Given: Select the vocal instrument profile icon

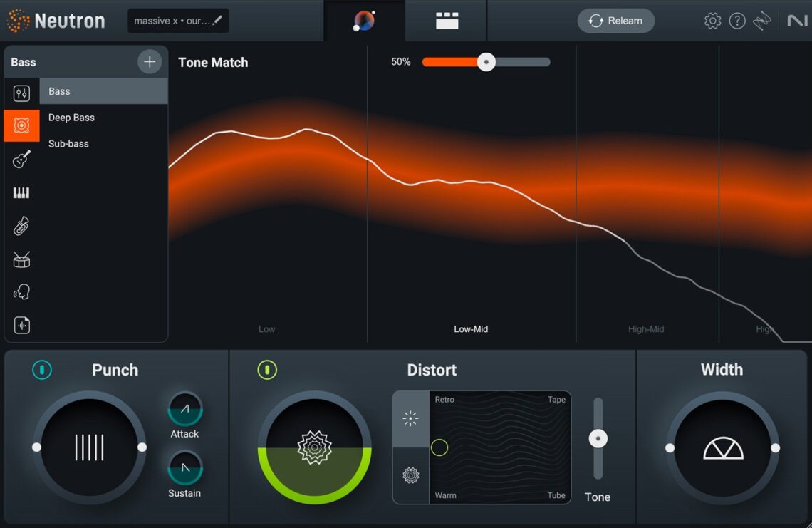Looking at the screenshot, I should (x=21, y=291).
